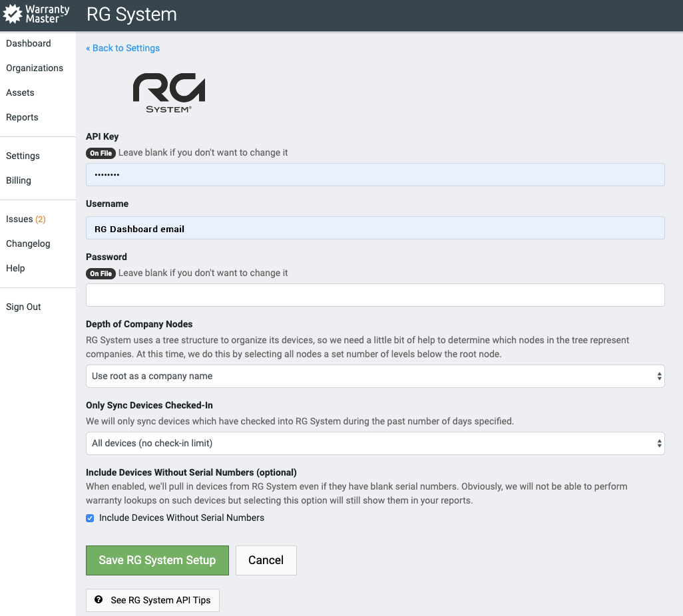Uncheck Include Devices Without Serial Numbers
Image resolution: width=683 pixels, height=616 pixels.
(x=90, y=518)
